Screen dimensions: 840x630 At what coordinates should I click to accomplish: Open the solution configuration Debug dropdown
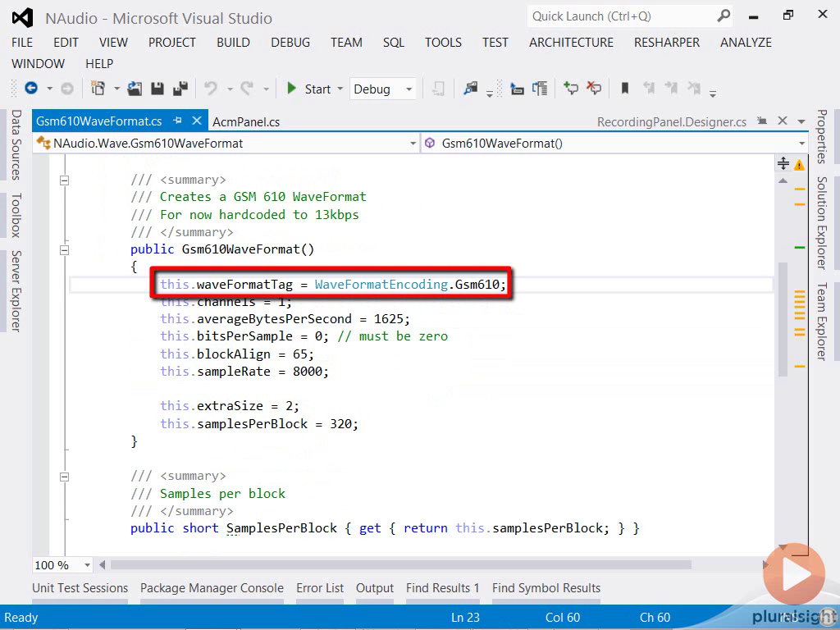[409, 89]
